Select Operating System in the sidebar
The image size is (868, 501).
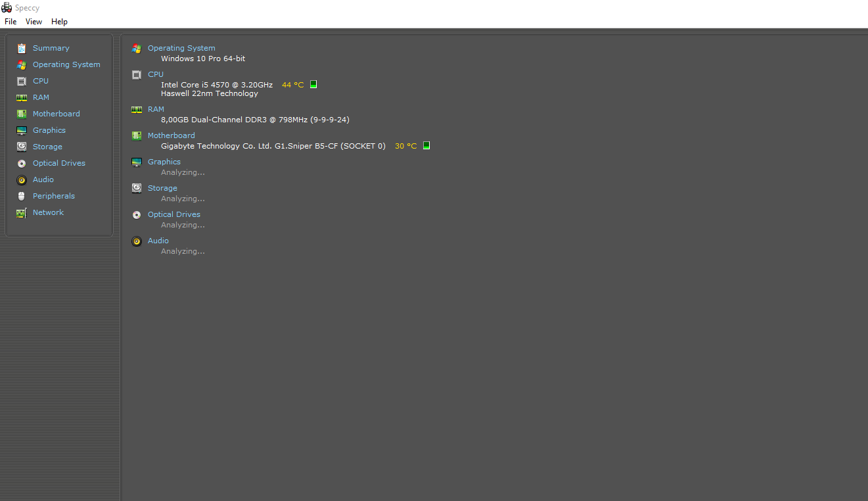tap(66, 64)
